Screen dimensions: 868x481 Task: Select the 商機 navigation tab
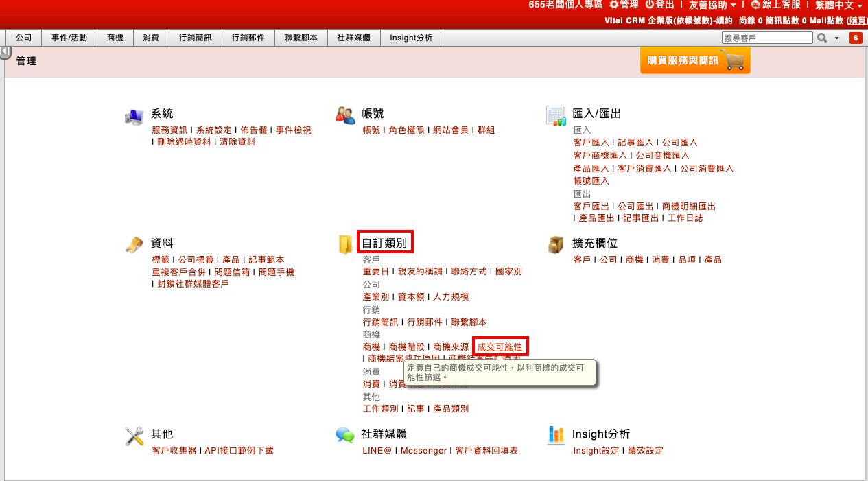pos(115,38)
